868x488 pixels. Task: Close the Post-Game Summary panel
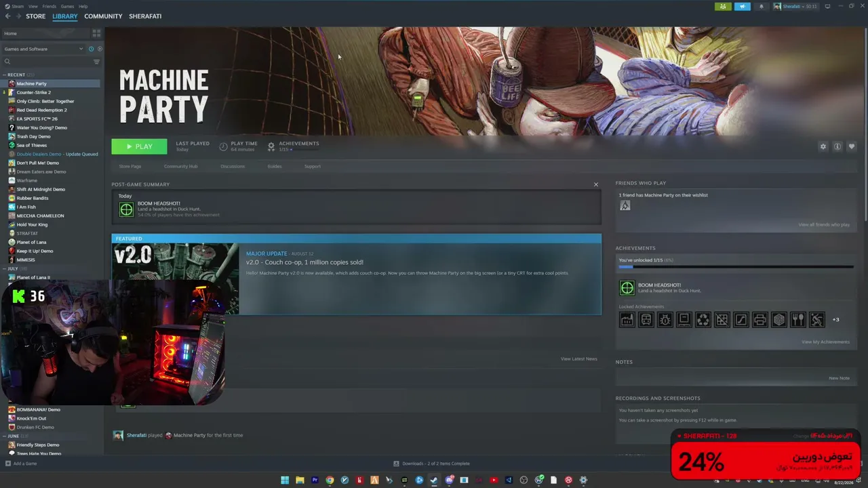pos(596,184)
